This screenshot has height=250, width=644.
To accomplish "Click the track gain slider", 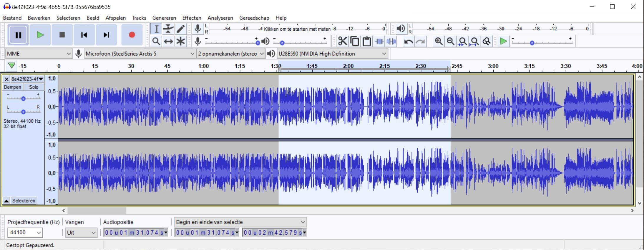I will 23,98.
